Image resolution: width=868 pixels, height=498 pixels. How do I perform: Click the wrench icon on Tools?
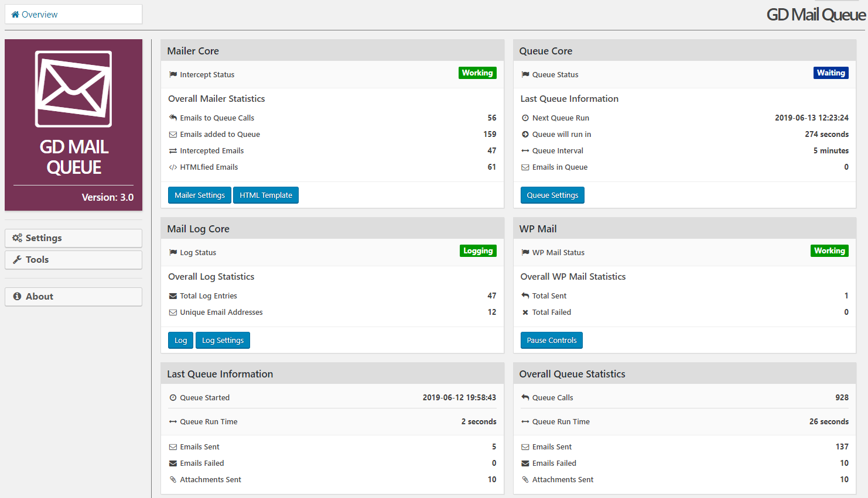pos(18,260)
